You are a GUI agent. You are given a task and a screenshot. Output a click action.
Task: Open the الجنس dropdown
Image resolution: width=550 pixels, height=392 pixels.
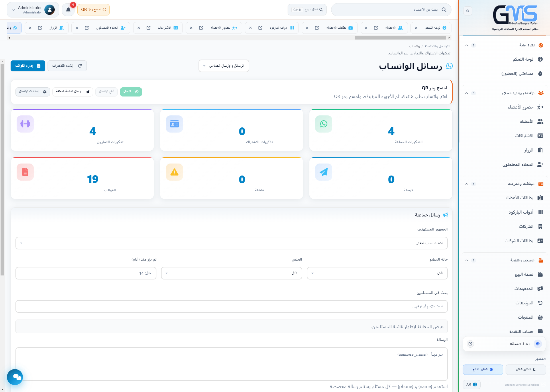coord(231,273)
